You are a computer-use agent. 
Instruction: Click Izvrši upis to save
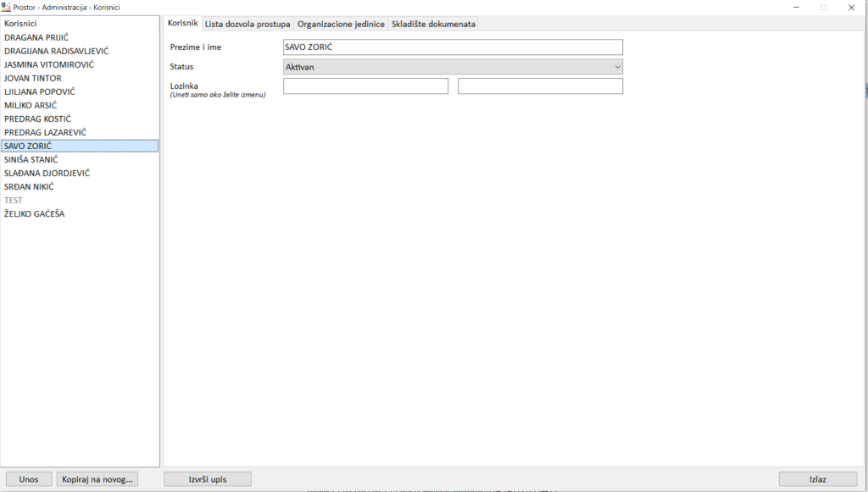coord(208,479)
